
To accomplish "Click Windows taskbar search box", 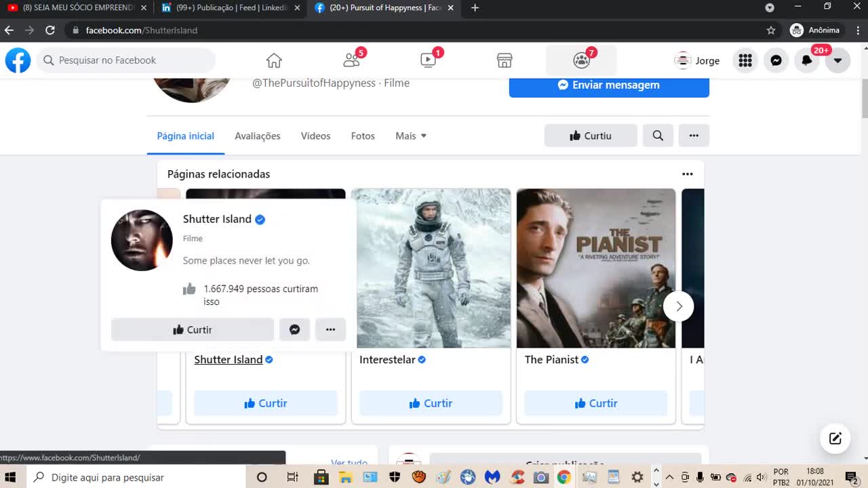I will point(137,477).
